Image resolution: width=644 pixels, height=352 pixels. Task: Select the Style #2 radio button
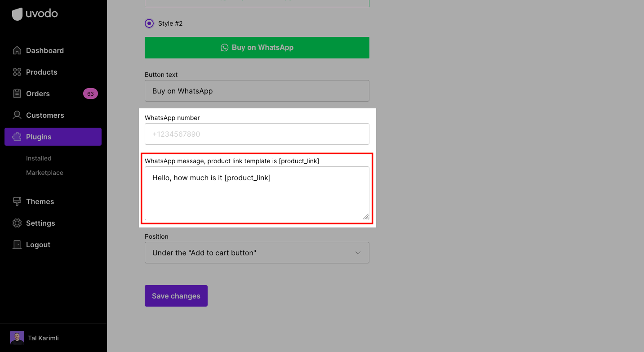(x=149, y=23)
